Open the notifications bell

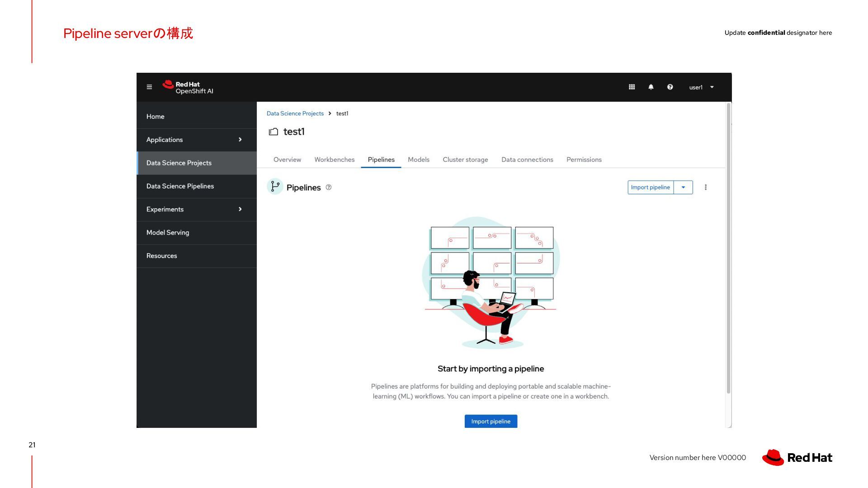[x=651, y=87]
